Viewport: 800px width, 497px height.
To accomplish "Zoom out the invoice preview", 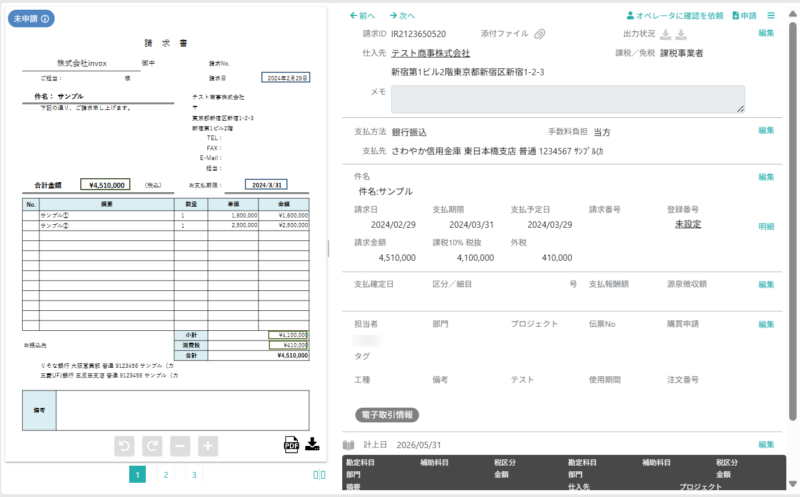I will pos(180,446).
